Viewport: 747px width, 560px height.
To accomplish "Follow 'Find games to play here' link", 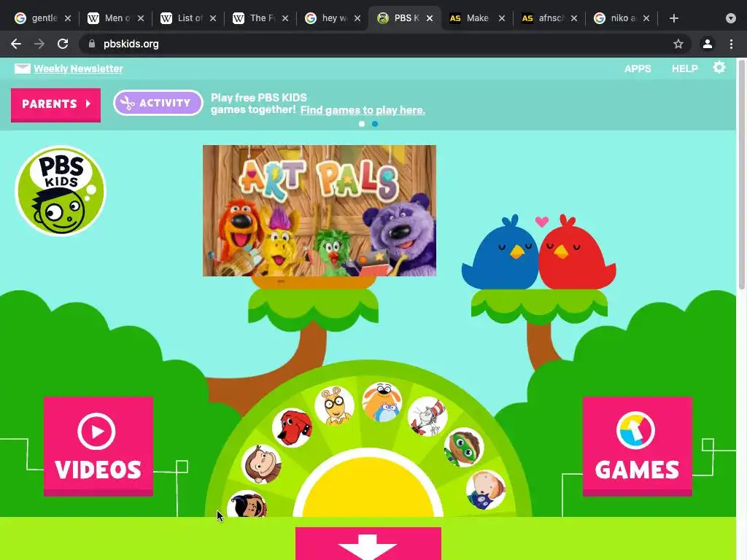I will coord(363,110).
